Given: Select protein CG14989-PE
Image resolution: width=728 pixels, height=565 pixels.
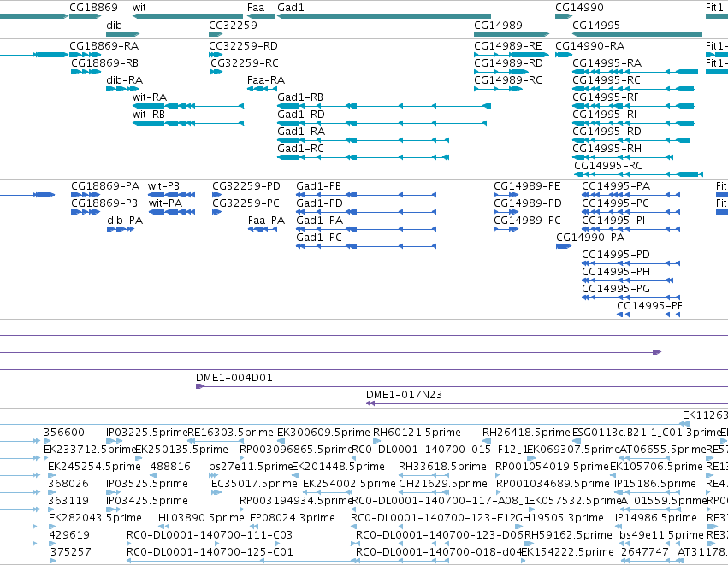Looking at the screenshot, I should [506, 195].
